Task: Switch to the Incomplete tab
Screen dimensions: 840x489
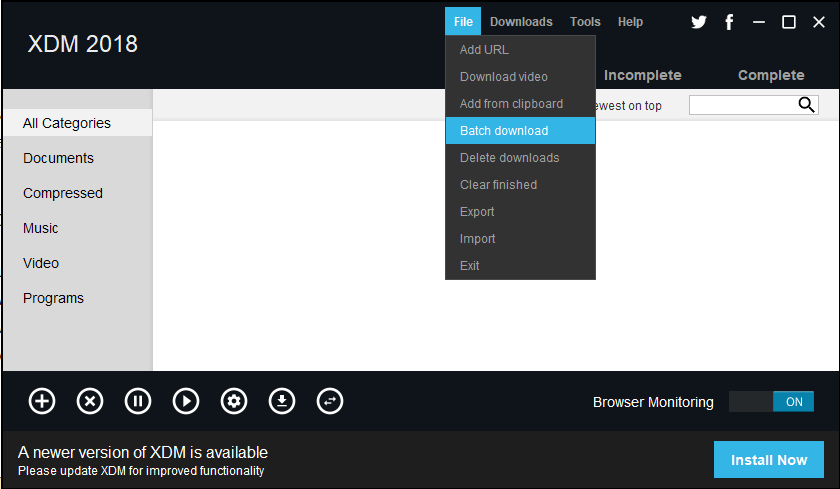Action: click(x=642, y=75)
